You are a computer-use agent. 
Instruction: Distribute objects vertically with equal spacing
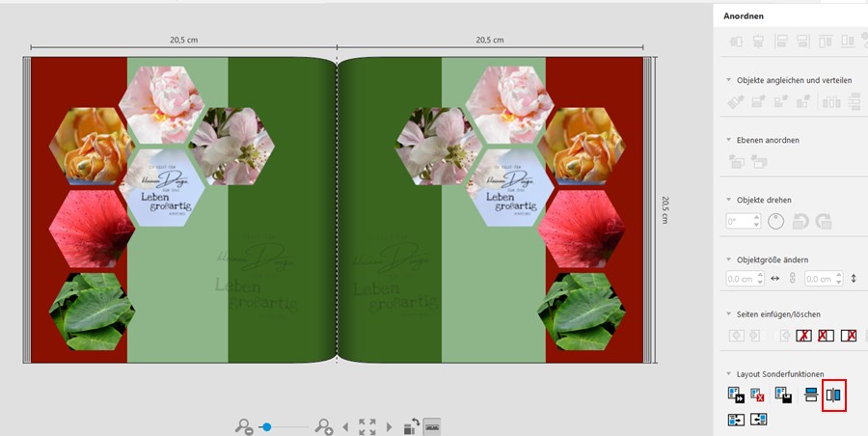click(854, 102)
